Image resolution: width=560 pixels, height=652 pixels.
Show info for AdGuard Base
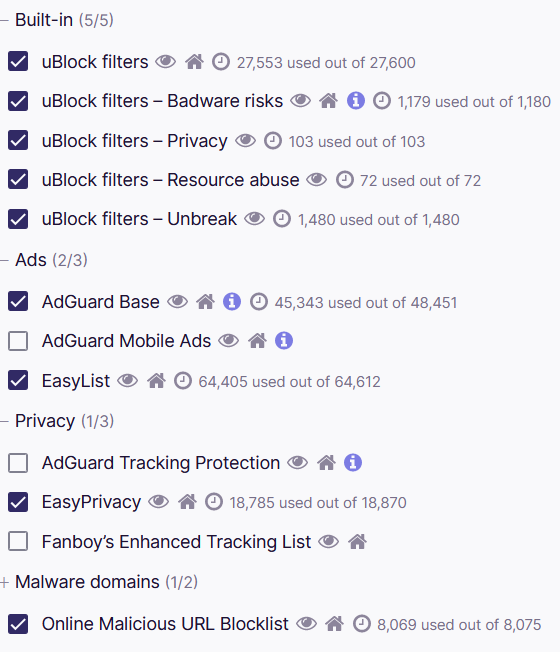tap(232, 301)
